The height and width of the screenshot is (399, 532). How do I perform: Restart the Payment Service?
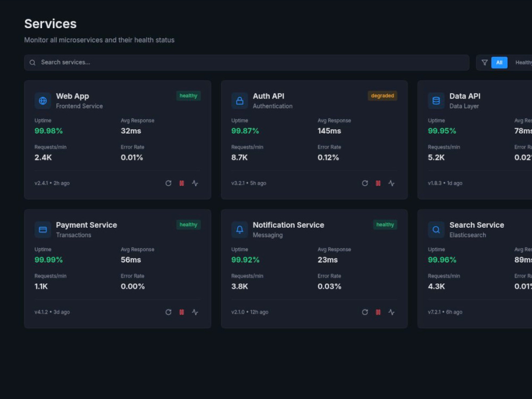pos(168,312)
